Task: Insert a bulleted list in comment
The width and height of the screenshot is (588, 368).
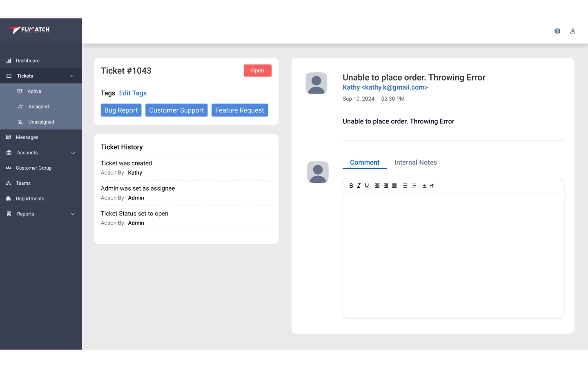Action: pos(405,186)
